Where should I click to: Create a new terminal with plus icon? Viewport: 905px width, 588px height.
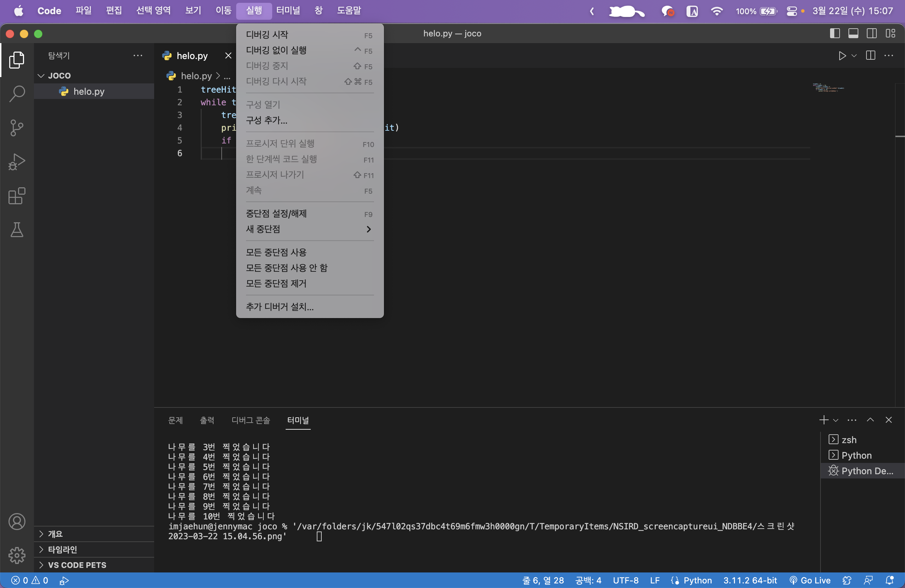824,420
